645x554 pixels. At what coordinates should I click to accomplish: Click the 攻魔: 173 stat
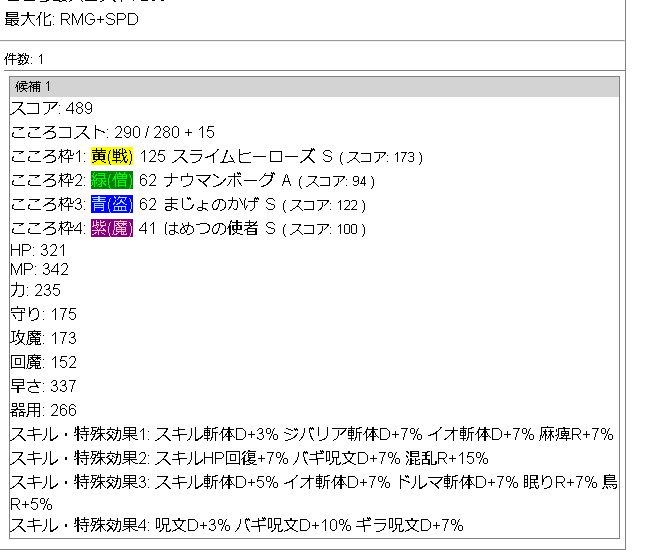(43, 338)
